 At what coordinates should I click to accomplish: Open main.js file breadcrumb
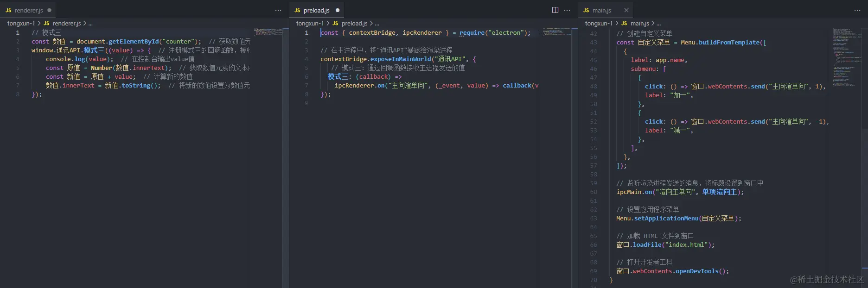click(x=635, y=23)
